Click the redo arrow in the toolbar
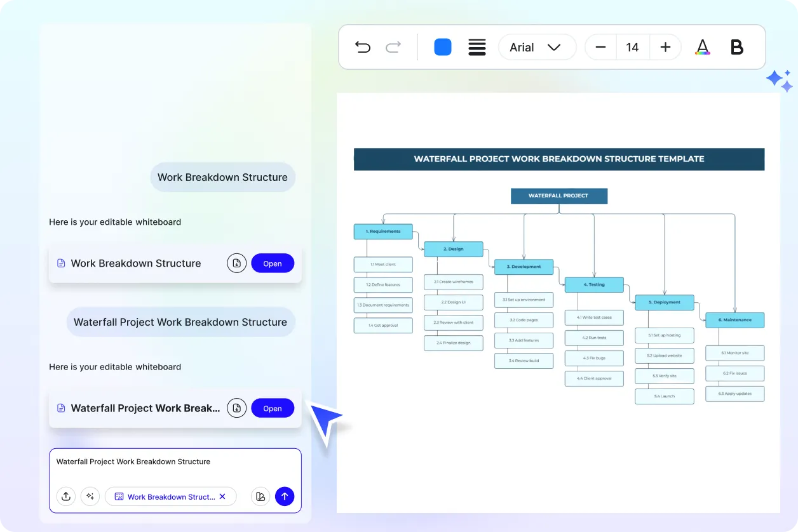The width and height of the screenshot is (798, 532). click(x=394, y=47)
